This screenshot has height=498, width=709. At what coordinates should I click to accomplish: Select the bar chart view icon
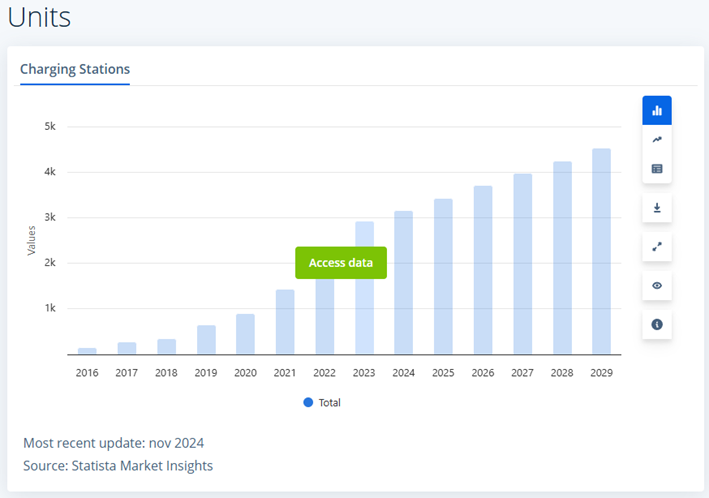point(657,110)
